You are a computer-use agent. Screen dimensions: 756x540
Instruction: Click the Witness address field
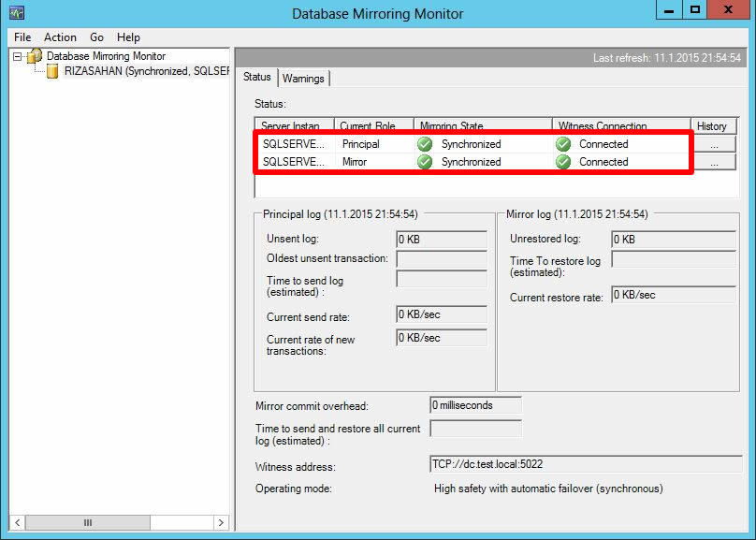click(x=585, y=465)
